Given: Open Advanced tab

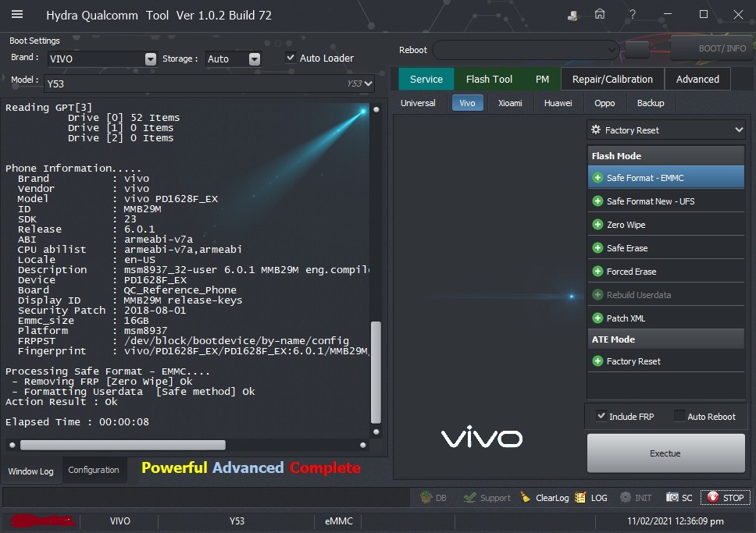Looking at the screenshot, I should [x=697, y=79].
